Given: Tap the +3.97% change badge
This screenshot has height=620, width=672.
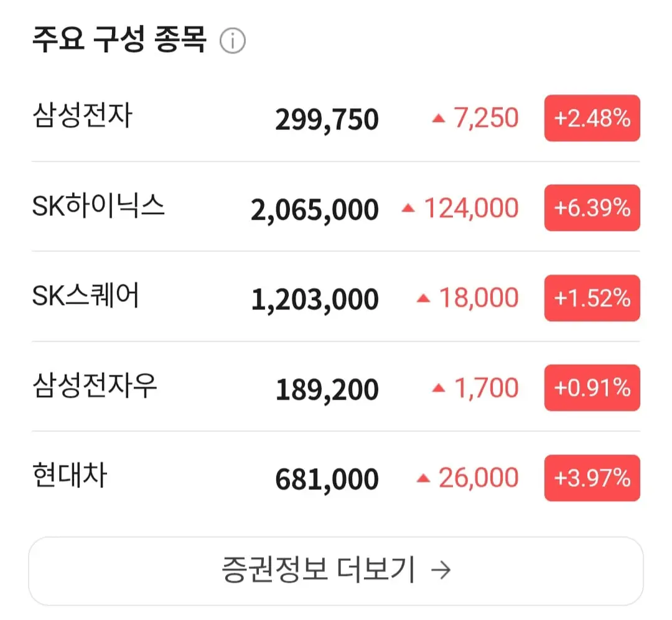Looking at the screenshot, I should point(592,478).
